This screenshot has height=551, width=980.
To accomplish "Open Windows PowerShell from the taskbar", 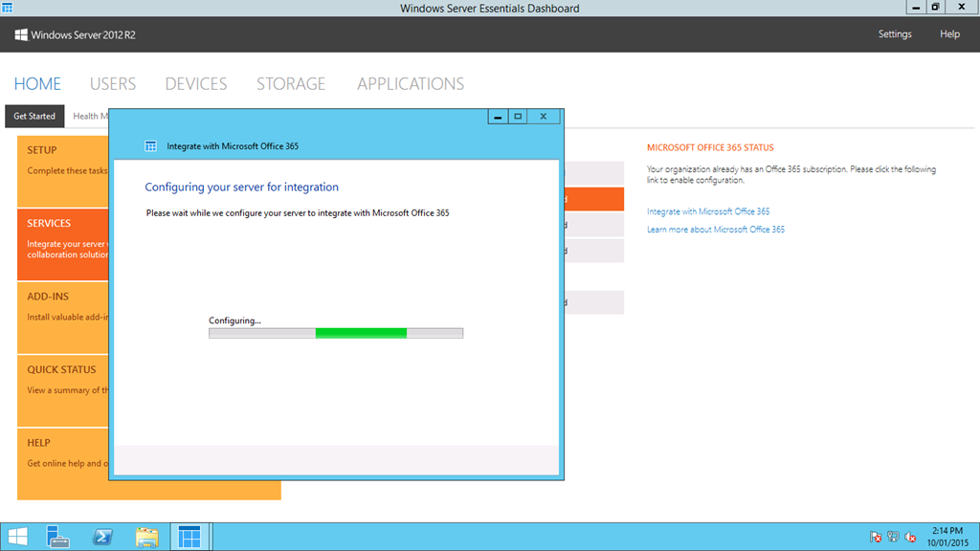I will point(102,537).
